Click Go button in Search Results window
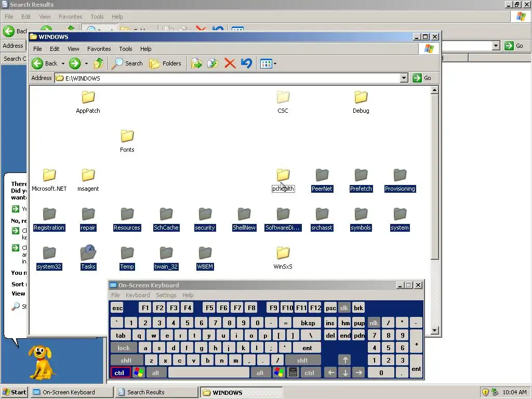Image resolution: width=532 pixels, height=399 pixels. (x=514, y=46)
